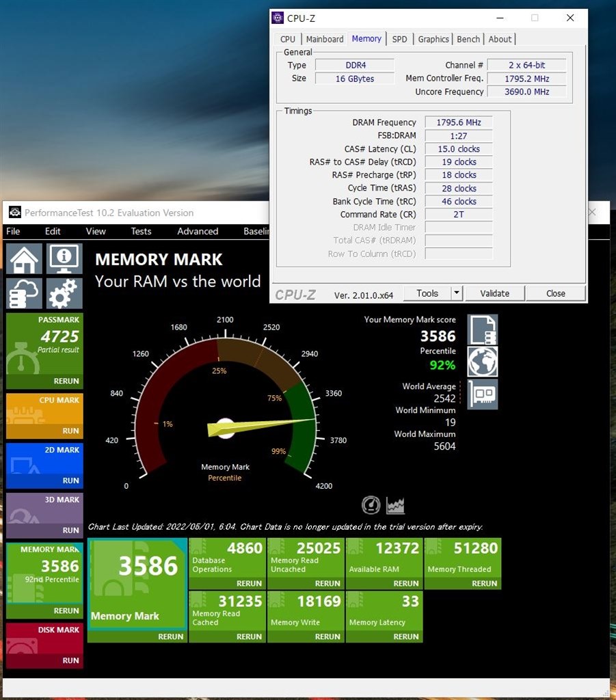Rerun the Memory Write test
The image size is (616, 700).
pos(327,636)
